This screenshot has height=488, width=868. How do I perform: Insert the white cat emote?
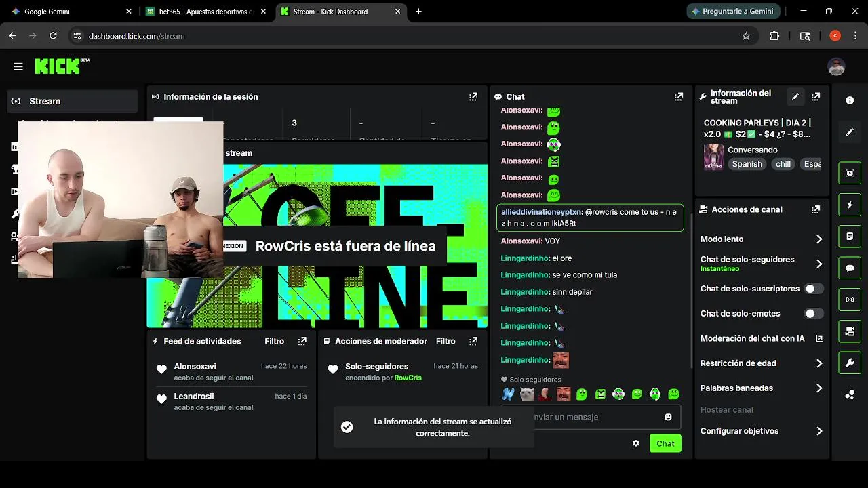click(x=527, y=394)
